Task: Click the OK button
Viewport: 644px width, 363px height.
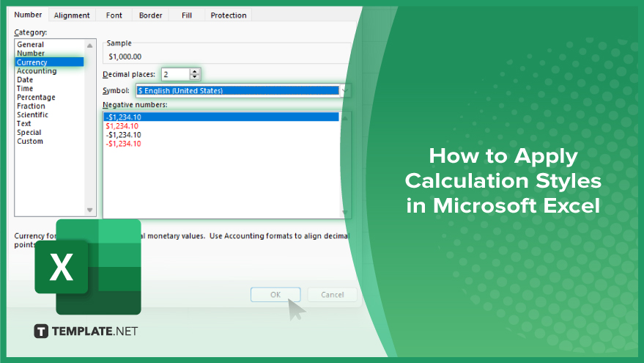Action: click(275, 295)
